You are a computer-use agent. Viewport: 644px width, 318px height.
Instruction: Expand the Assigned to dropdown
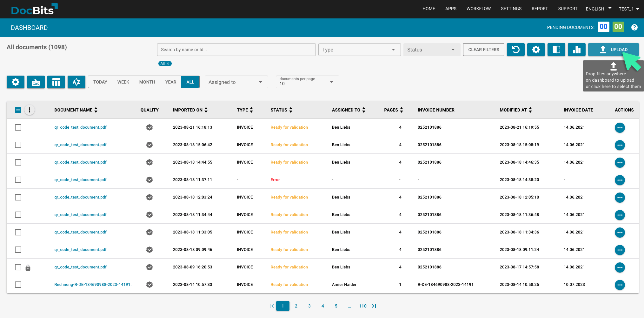236,82
